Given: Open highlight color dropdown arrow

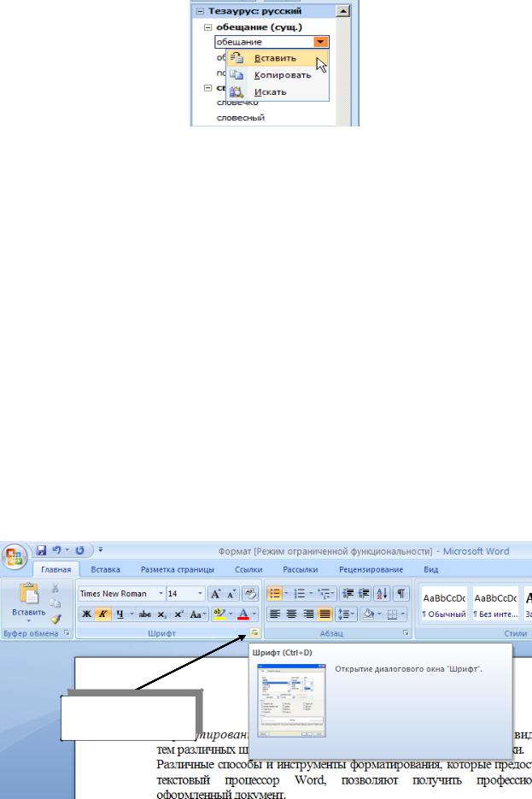Looking at the screenshot, I should [x=230, y=614].
